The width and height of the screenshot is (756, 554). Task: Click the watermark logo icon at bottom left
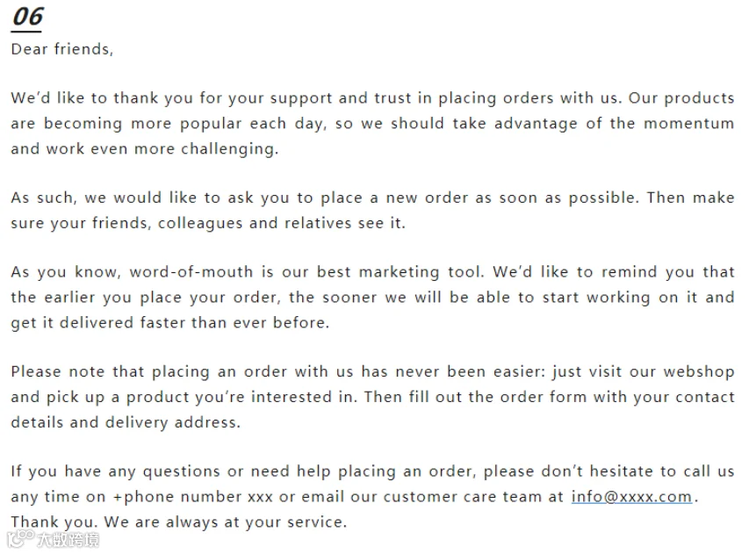(20, 538)
